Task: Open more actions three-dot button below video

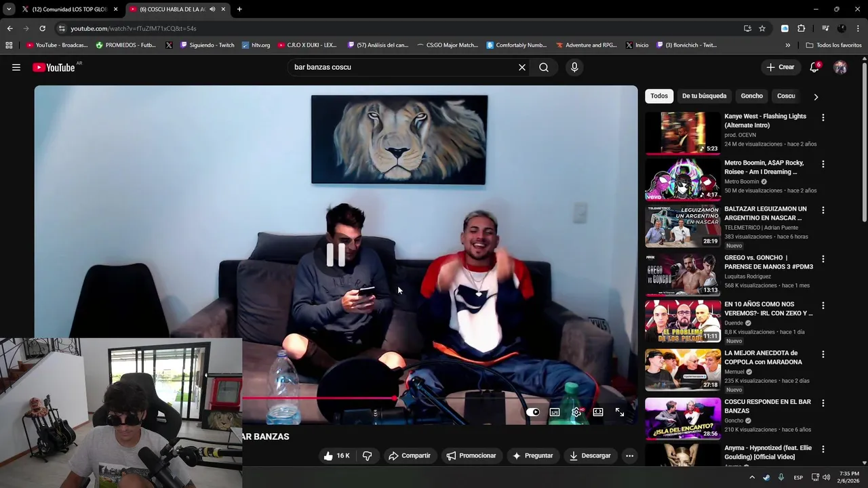Action: [629, 455]
